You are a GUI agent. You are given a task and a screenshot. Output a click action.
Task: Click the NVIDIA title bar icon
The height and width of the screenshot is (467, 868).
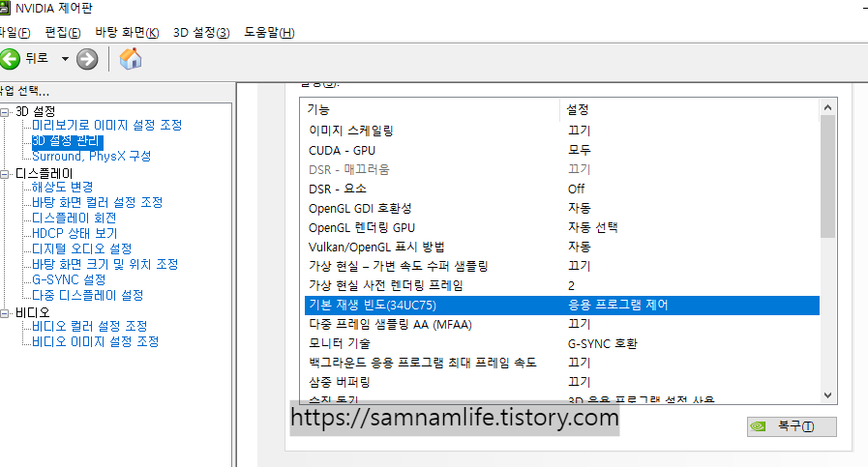pyautogui.click(x=5, y=8)
